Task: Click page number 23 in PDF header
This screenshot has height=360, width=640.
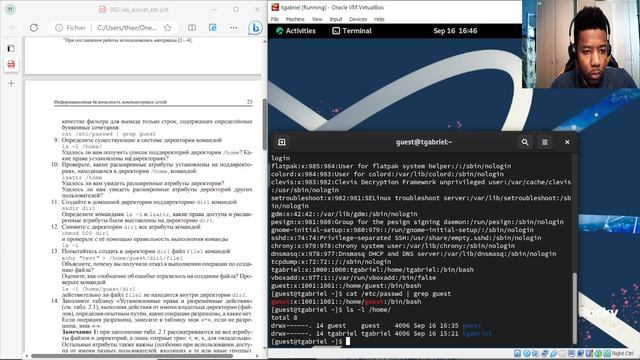Action: 249,102
